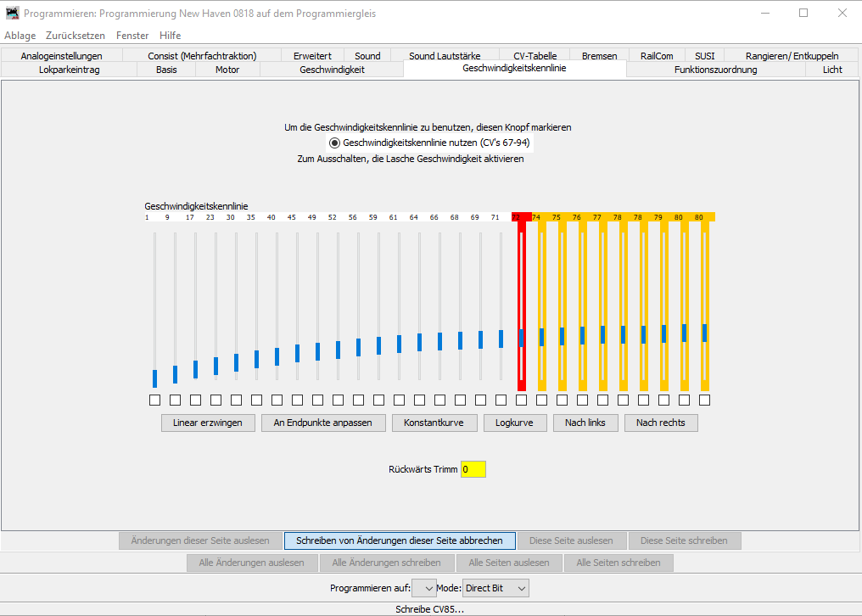The width and height of the screenshot is (862, 616).
Task: Tick the checkbox under the first speed slider
Action: click(154, 400)
